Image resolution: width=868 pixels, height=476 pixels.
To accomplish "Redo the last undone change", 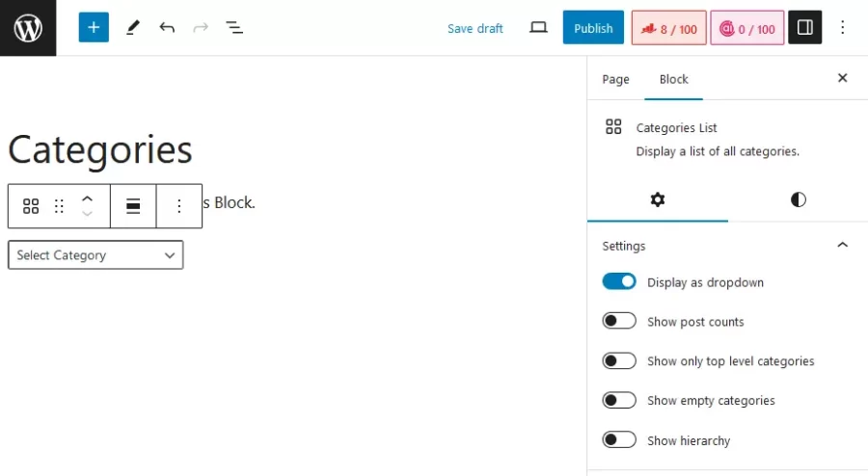I will pyautogui.click(x=201, y=27).
